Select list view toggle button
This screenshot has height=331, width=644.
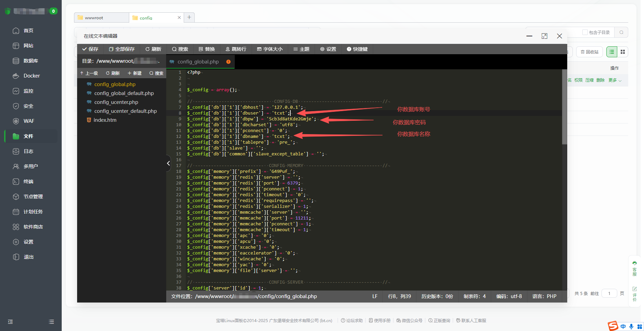coord(612,52)
